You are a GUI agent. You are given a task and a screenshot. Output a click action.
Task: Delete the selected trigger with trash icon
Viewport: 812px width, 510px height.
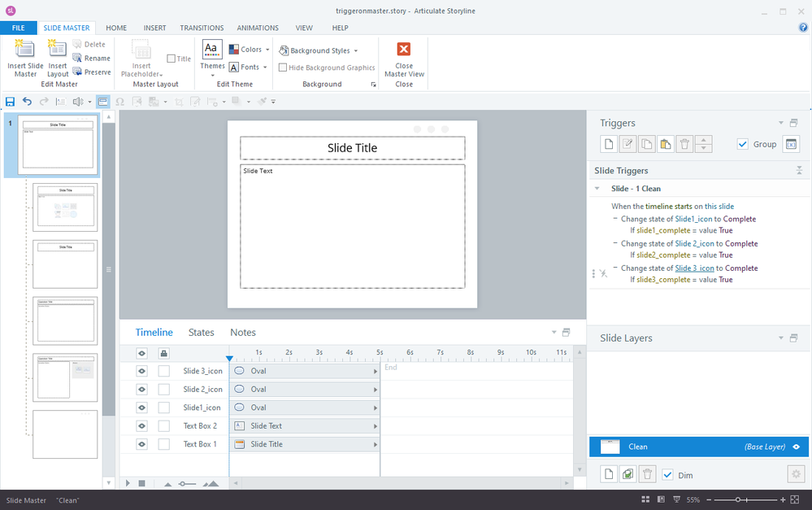pyautogui.click(x=684, y=144)
